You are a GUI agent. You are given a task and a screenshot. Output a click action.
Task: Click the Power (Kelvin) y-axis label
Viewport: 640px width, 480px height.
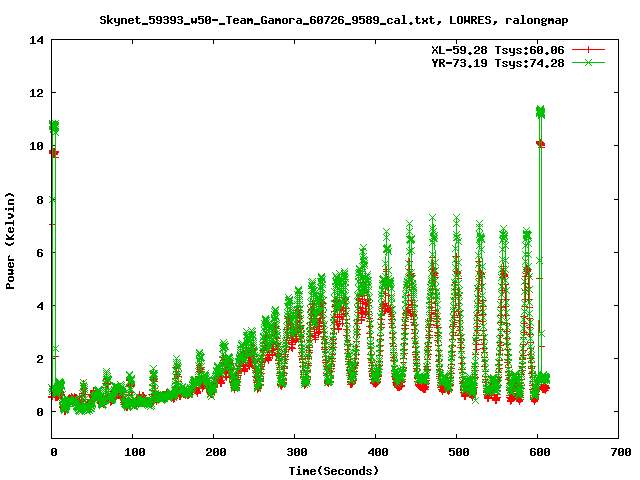point(10,241)
